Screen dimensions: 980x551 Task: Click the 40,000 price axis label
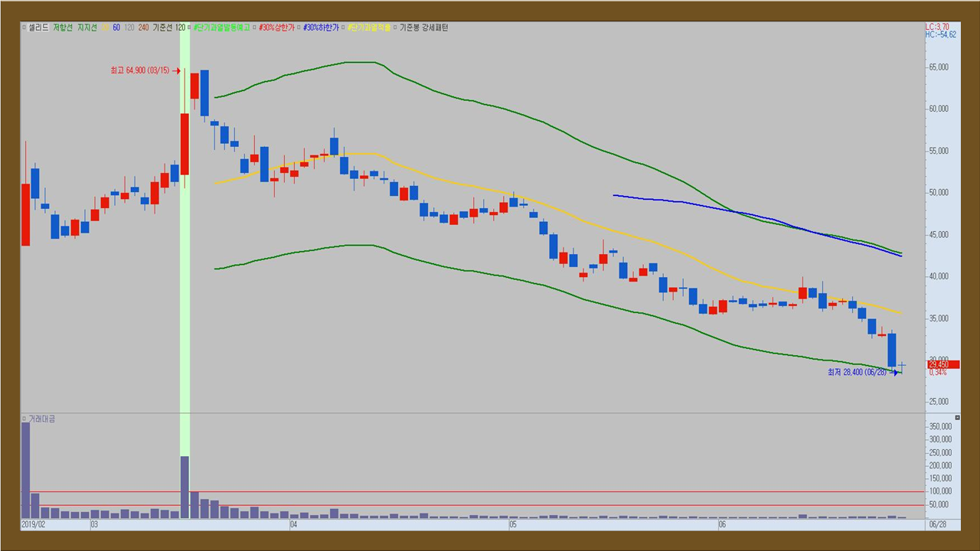pos(939,276)
